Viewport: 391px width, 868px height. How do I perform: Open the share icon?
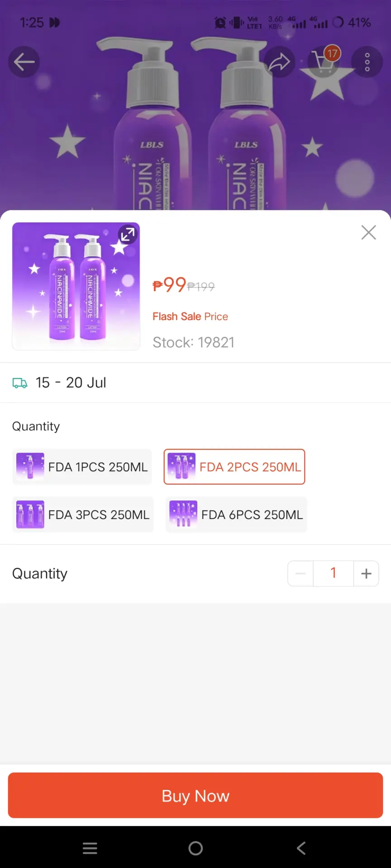pyautogui.click(x=279, y=62)
